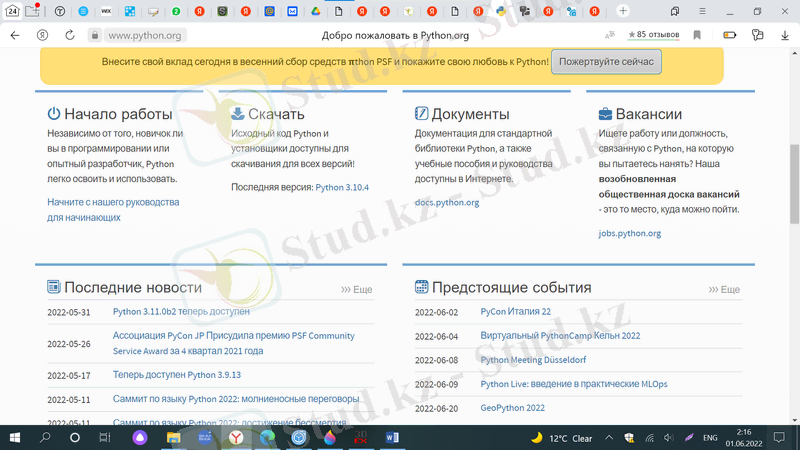This screenshot has height=450, width=800.
Task: Switch to the WIX browser tab
Action: [x=106, y=11]
